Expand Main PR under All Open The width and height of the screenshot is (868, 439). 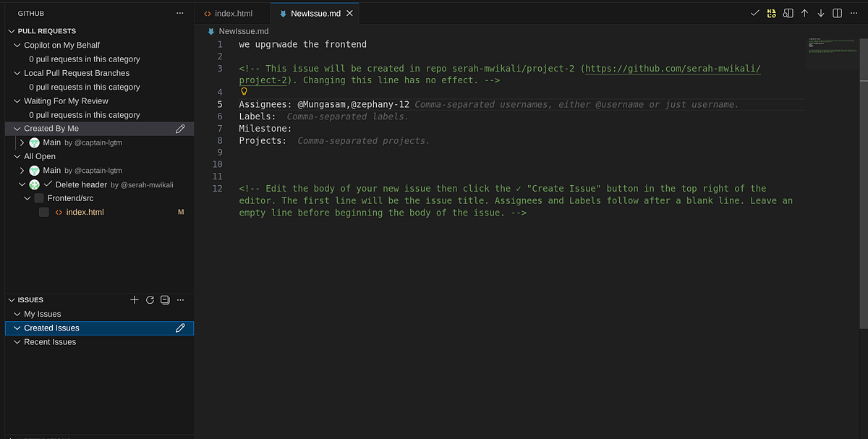point(22,171)
